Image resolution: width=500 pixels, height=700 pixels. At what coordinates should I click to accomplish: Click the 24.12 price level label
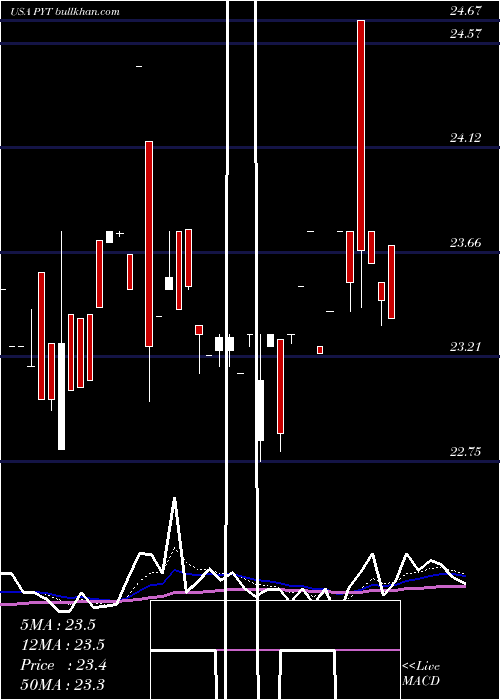click(x=466, y=138)
